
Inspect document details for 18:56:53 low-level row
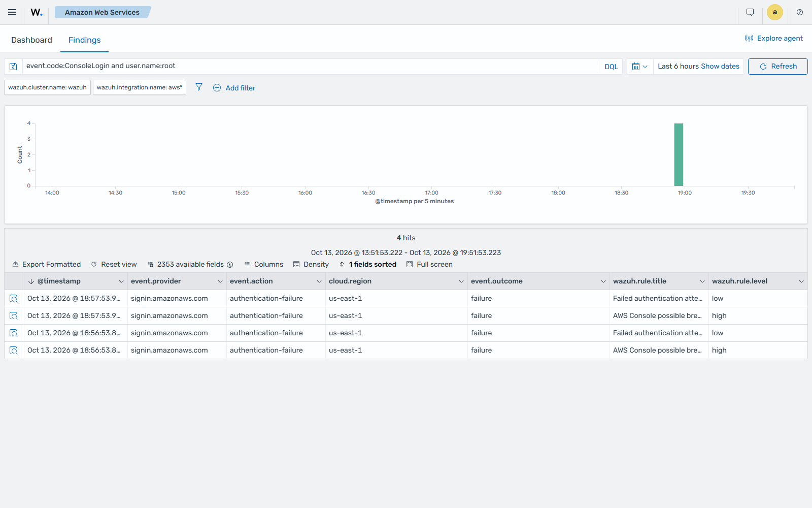click(14, 333)
